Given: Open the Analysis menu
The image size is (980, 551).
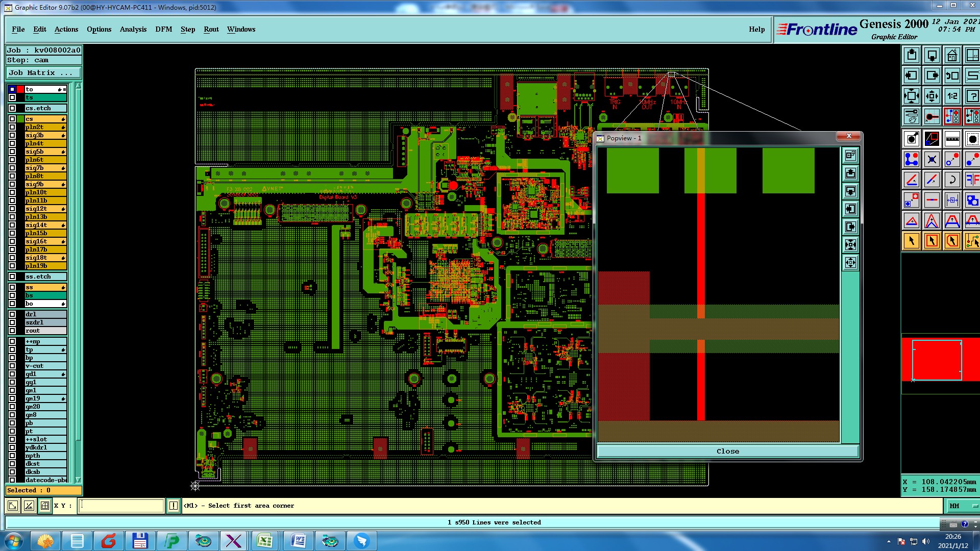Looking at the screenshot, I should pos(133,29).
